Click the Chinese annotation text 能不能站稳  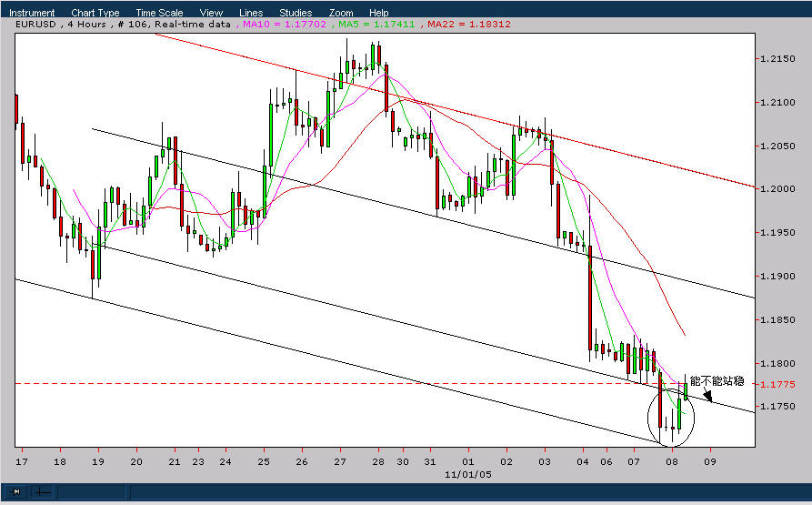click(x=717, y=381)
